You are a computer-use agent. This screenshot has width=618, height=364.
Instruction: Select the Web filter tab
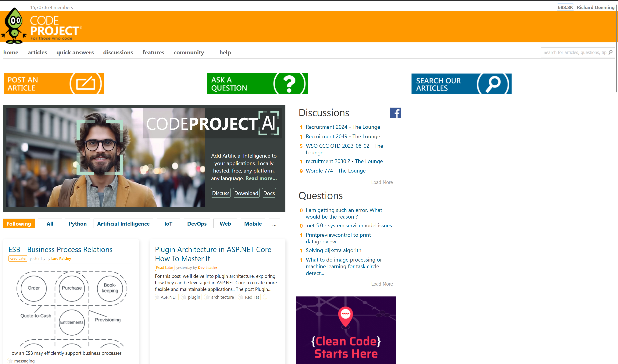225,223
